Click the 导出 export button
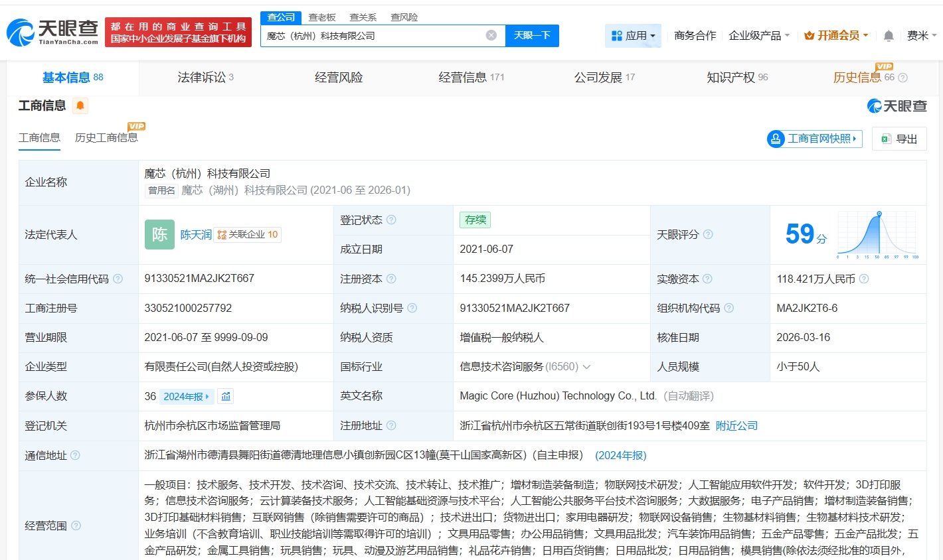This screenshot has width=943, height=560. point(899,139)
